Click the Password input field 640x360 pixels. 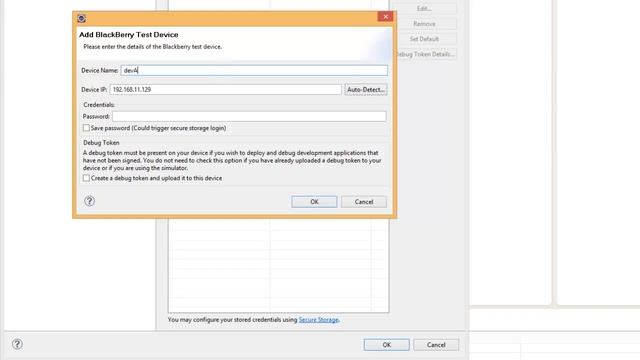coord(249,116)
